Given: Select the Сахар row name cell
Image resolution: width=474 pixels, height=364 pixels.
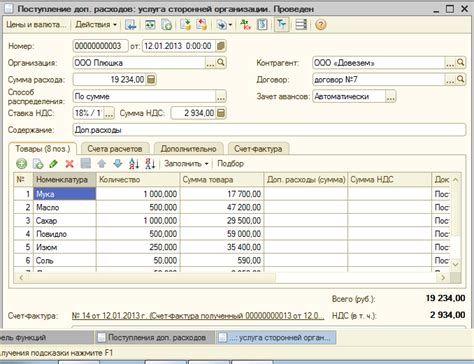Looking at the screenshot, I should pos(65,221).
